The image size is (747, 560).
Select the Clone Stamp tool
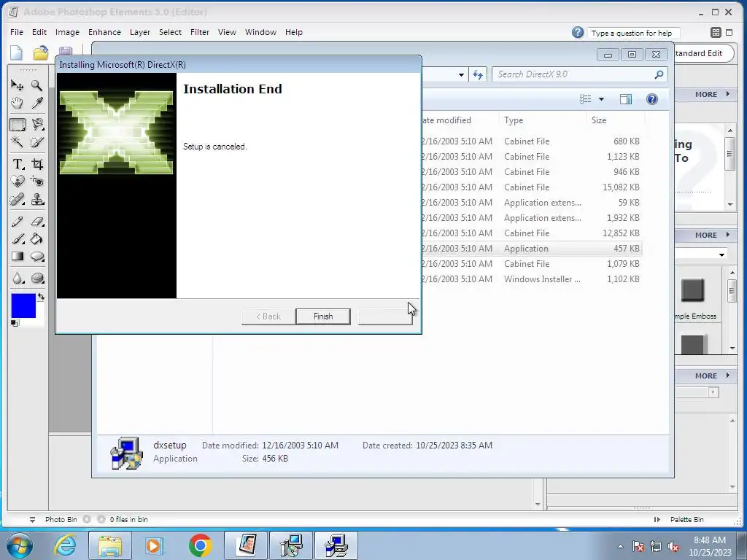pos(36,199)
